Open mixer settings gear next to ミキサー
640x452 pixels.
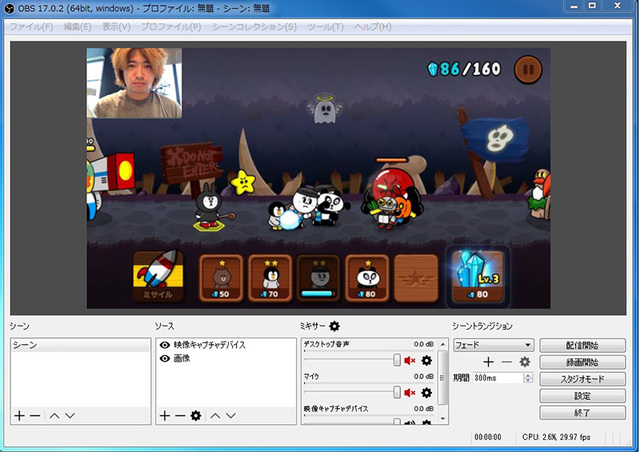335,326
